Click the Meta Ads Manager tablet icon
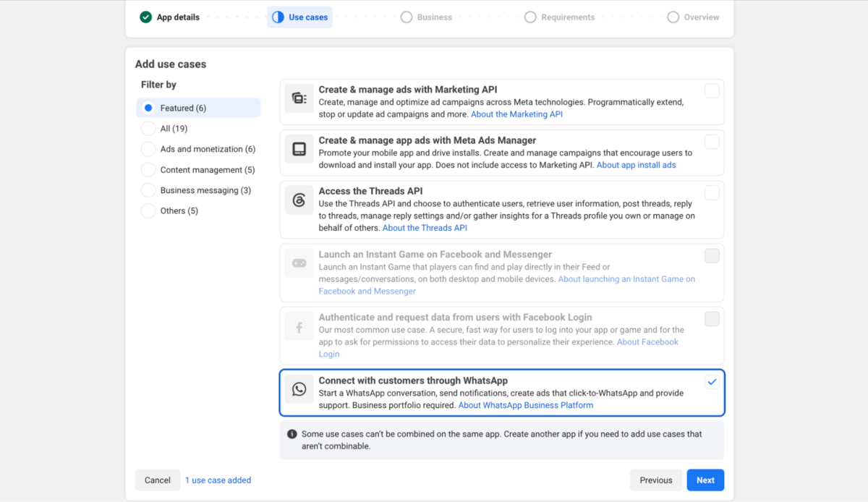The height and width of the screenshot is (502, 868). click(x=299, y=149)
